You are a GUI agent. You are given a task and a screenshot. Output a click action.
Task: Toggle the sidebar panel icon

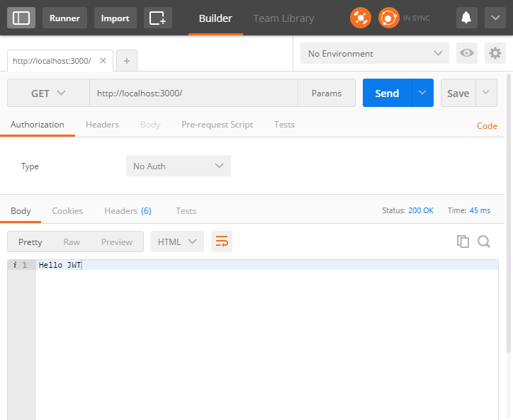(x=21, y=18)
